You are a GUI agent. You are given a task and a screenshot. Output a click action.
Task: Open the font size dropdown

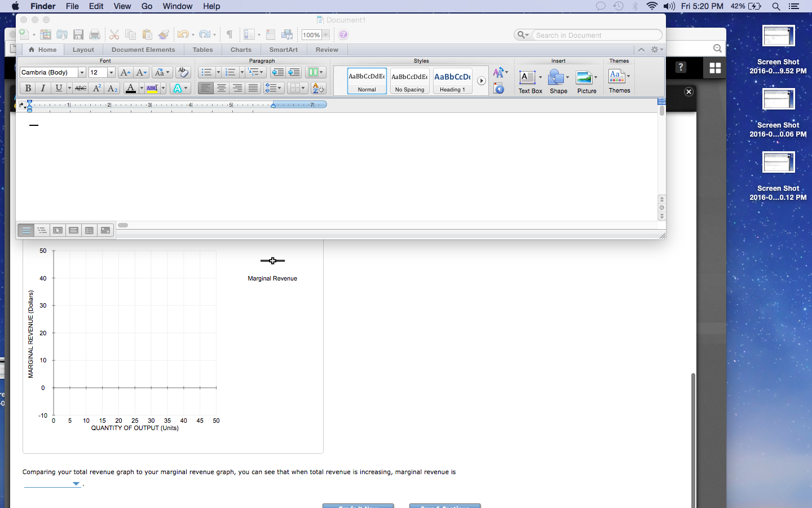(x=111, y=72)
